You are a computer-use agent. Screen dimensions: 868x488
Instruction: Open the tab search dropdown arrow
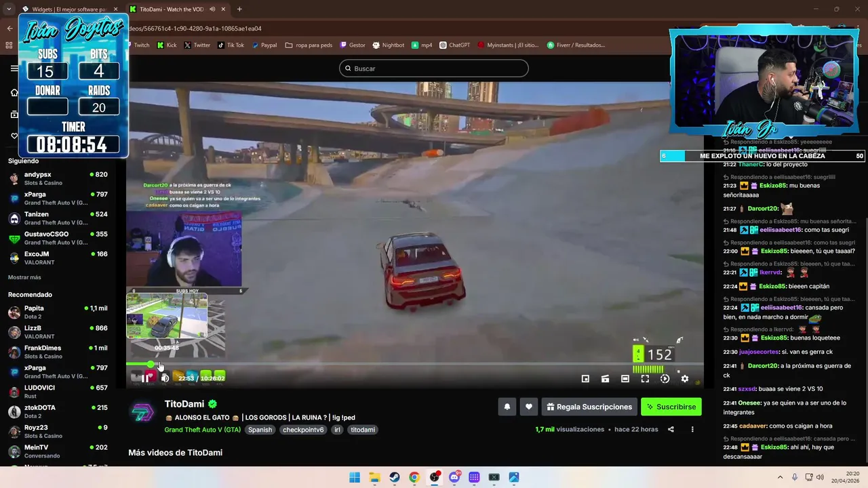8,9
